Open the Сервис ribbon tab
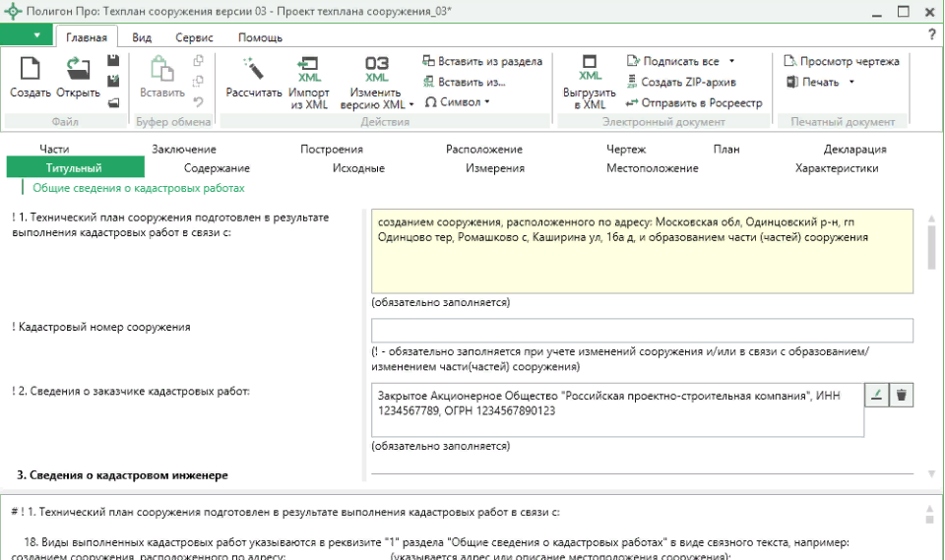Viewport: 945px width, 560px height. 194,37
